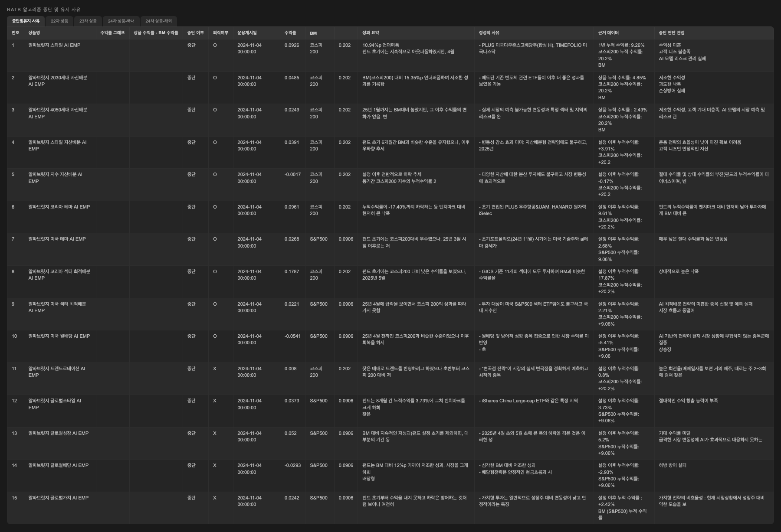781x532 pixels.
Task: Click the 퇴직여부 column header
Action: click(x=220, y=33)
